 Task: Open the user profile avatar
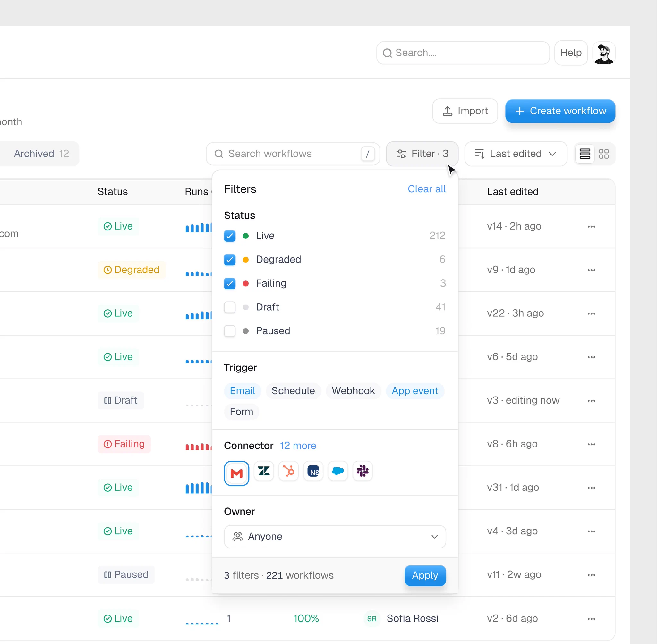coord(604,53)
